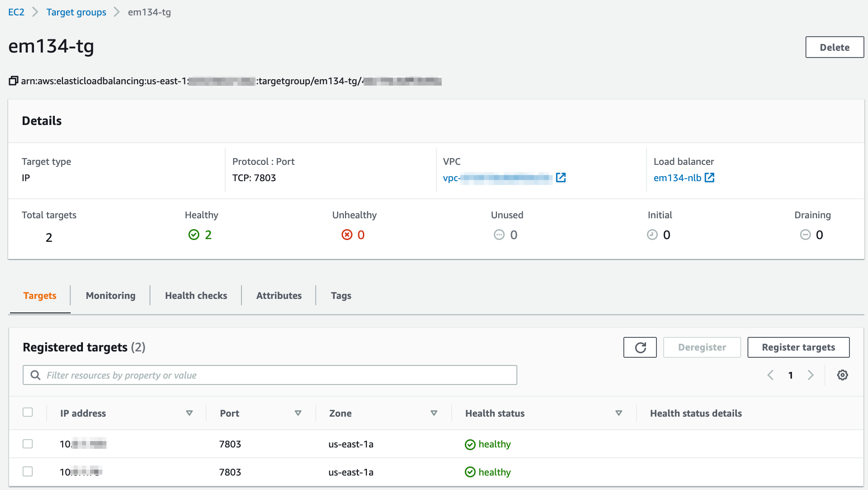Screen dimensions: 868x490
Task: Click the first row healthy status text
Action: 495,444
